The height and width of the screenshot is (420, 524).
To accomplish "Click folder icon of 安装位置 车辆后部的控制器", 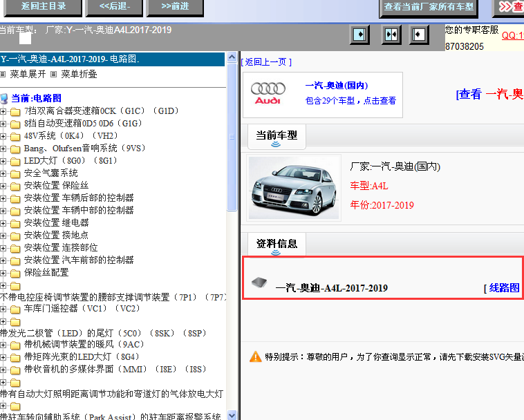I will pos(15,199).
